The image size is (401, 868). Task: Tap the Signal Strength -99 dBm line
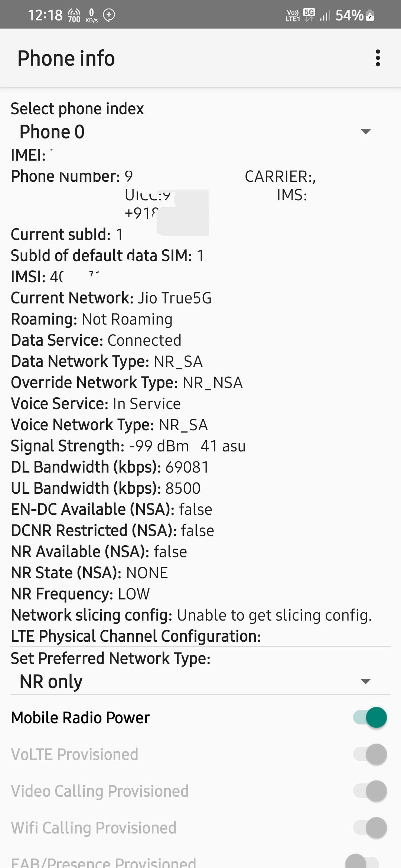(128, 446)
